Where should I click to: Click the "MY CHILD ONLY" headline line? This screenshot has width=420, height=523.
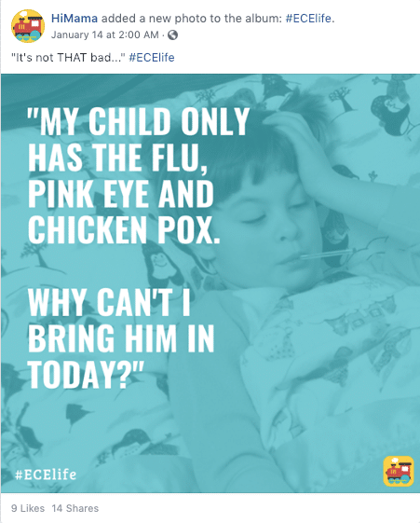point(138,121)
